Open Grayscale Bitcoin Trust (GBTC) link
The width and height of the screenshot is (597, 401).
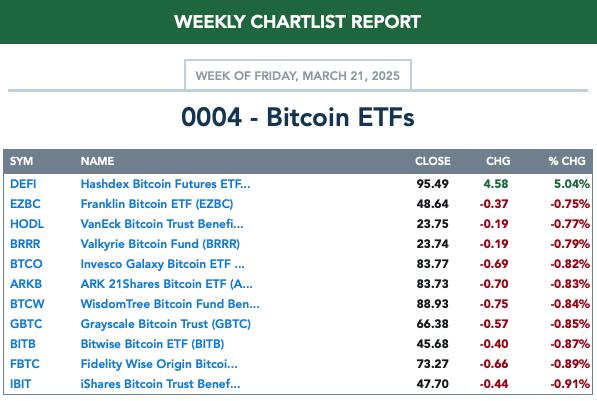[x=166, y=324]
